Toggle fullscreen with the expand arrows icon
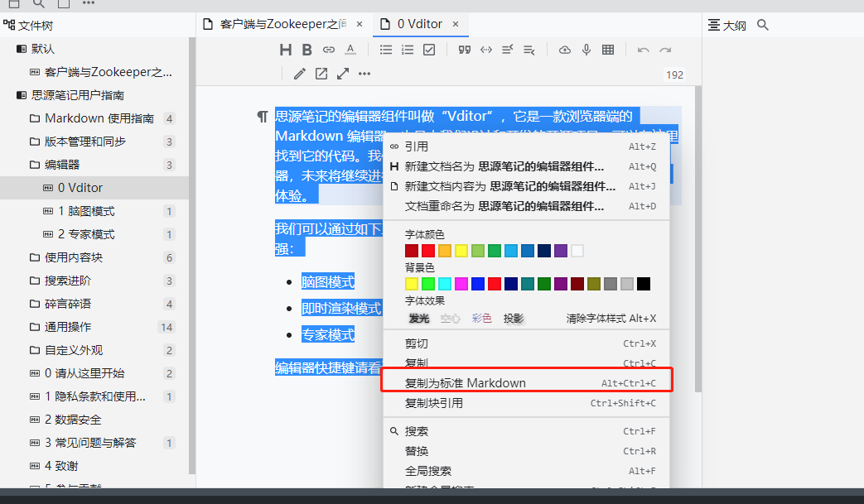The width and height of the screenshot is (864, 504). (x=342, y=74)
